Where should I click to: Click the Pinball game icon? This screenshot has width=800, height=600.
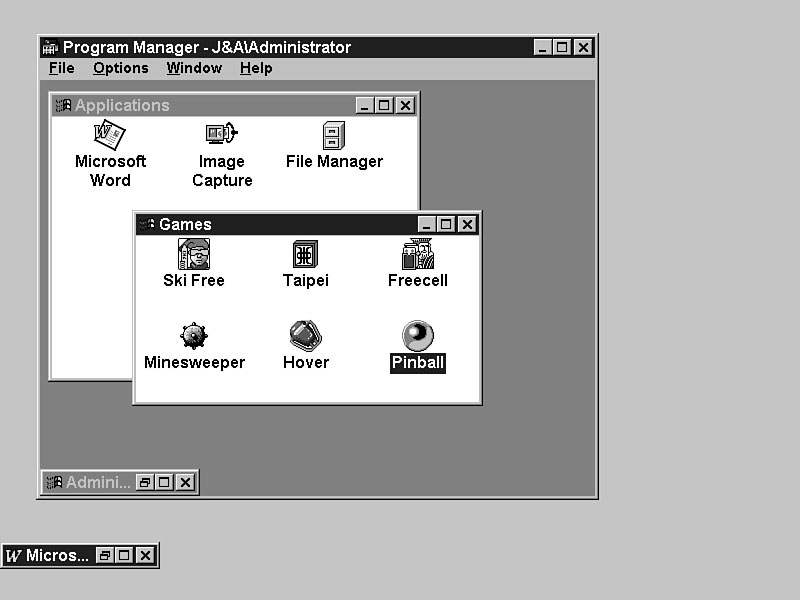[x=417, y=336]
